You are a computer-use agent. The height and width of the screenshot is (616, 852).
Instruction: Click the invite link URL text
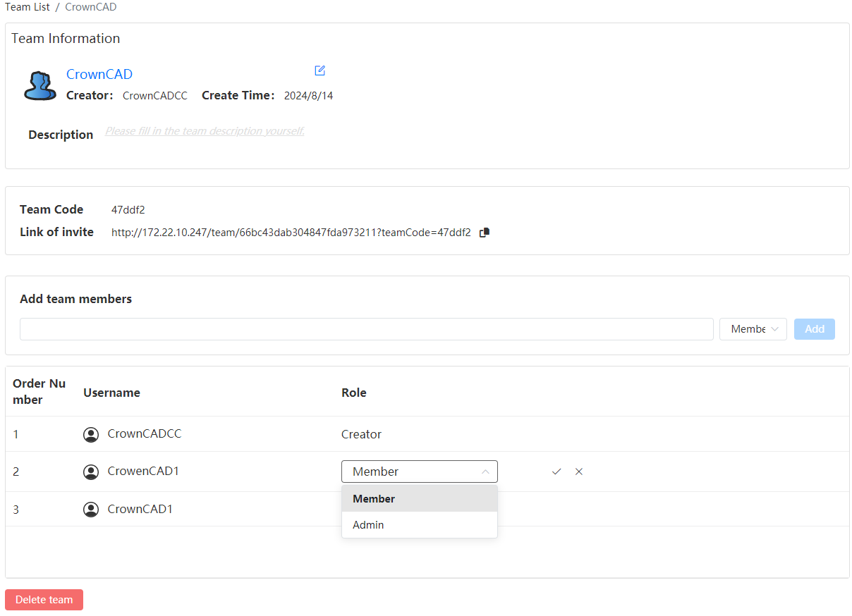(291, 233)
